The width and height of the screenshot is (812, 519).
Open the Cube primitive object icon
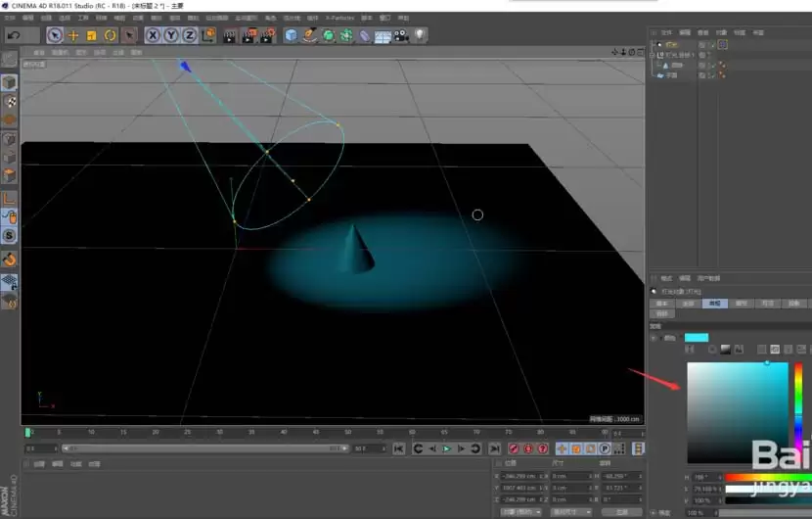point(291,35)
